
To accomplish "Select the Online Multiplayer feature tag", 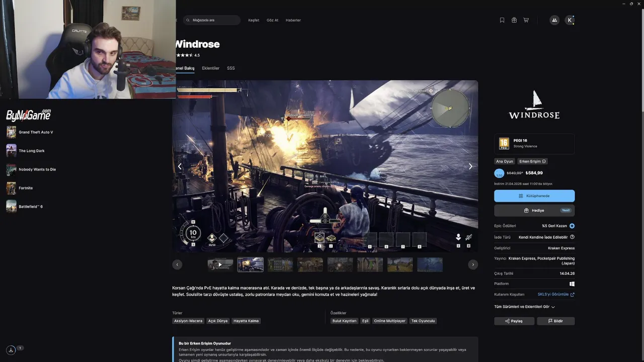I will coord(389,321).
